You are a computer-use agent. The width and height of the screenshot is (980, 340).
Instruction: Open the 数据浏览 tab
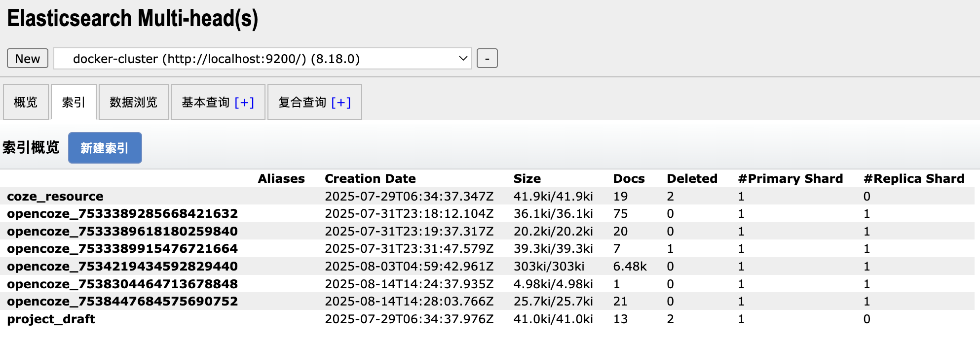tap(134, 102)
